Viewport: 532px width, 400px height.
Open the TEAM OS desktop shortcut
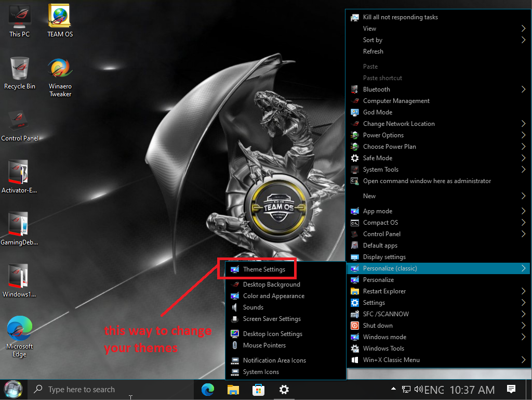coord(60,20)
